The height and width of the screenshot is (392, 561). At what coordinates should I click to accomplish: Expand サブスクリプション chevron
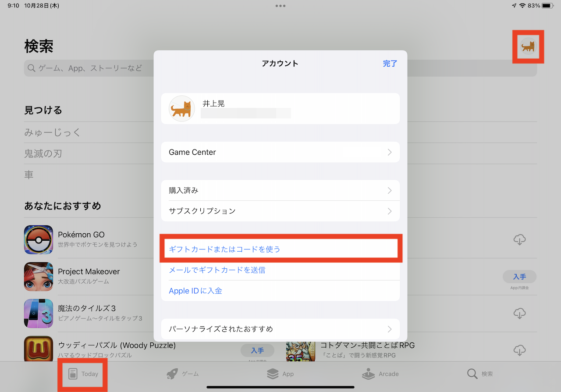(390, 211)
